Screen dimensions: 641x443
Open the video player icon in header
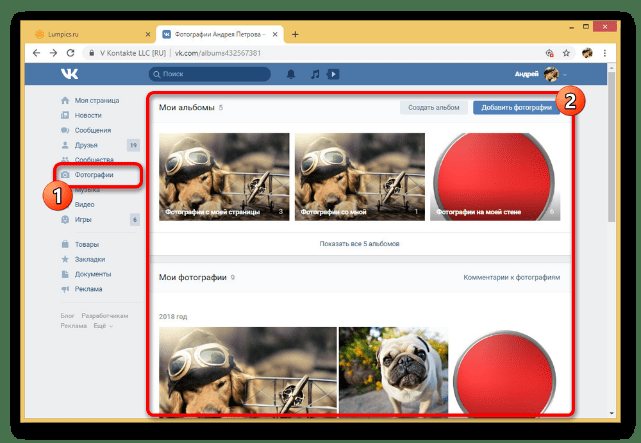pyautogui.click(x=333, y=74)
